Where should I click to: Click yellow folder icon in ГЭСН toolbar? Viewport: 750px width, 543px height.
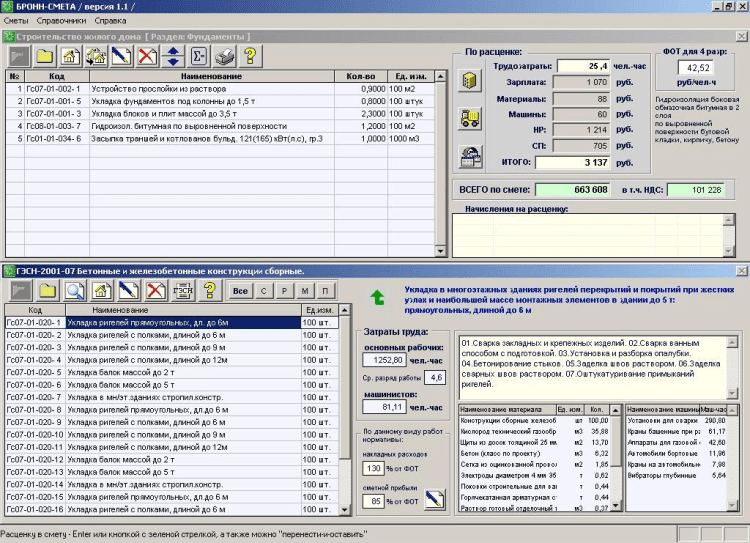coord(48,290)
